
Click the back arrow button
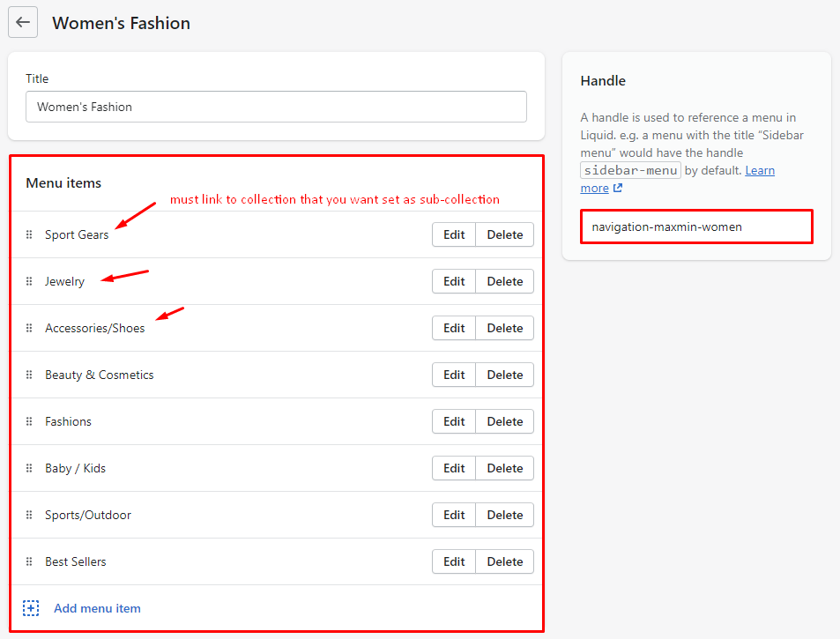pyautogui.click(x=23, y=23)
